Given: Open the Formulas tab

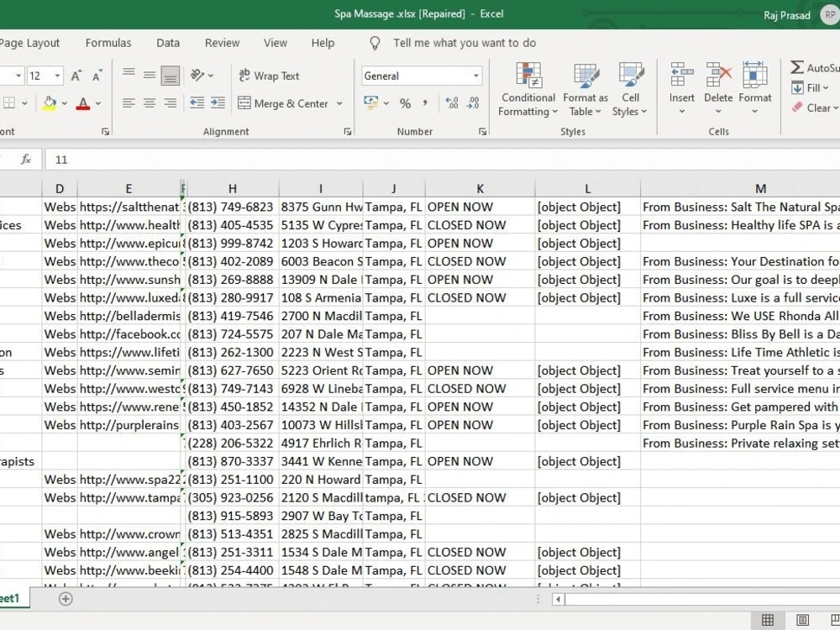Looking at the screenshot, I should pos(108,43).
